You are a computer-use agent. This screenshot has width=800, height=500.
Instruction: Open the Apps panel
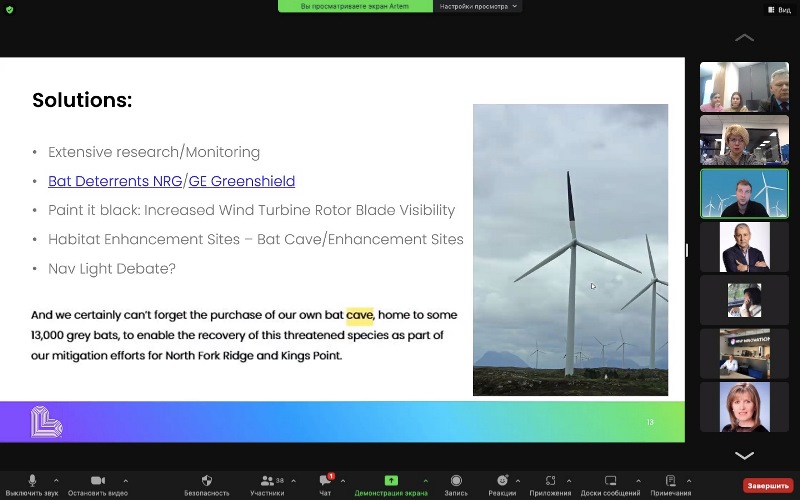[551, 482]
